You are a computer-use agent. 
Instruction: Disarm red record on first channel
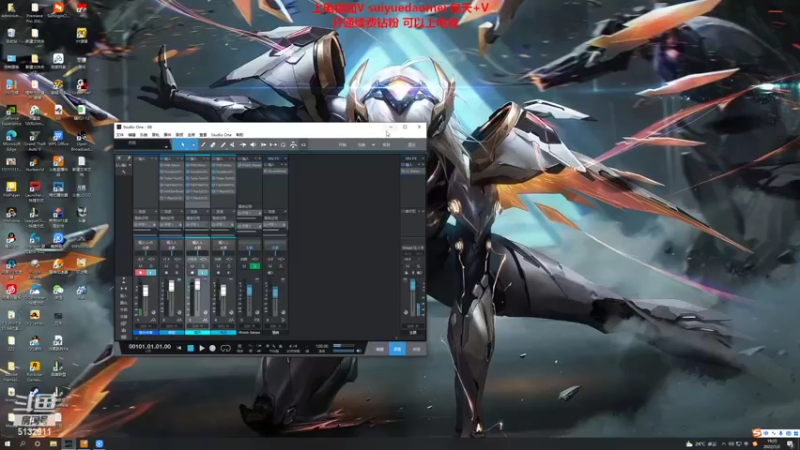(x=140, y=272)
